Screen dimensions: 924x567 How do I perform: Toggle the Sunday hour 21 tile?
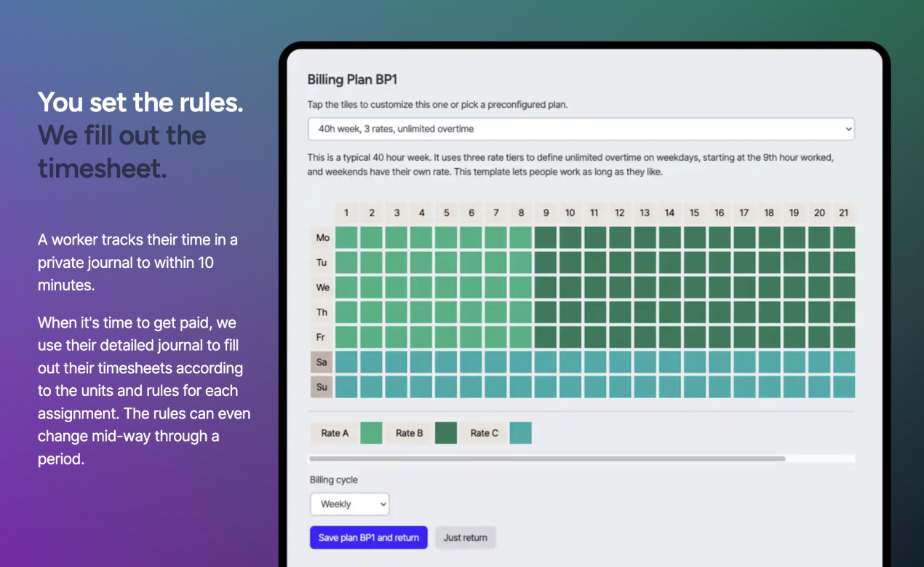tap(845, 386)
